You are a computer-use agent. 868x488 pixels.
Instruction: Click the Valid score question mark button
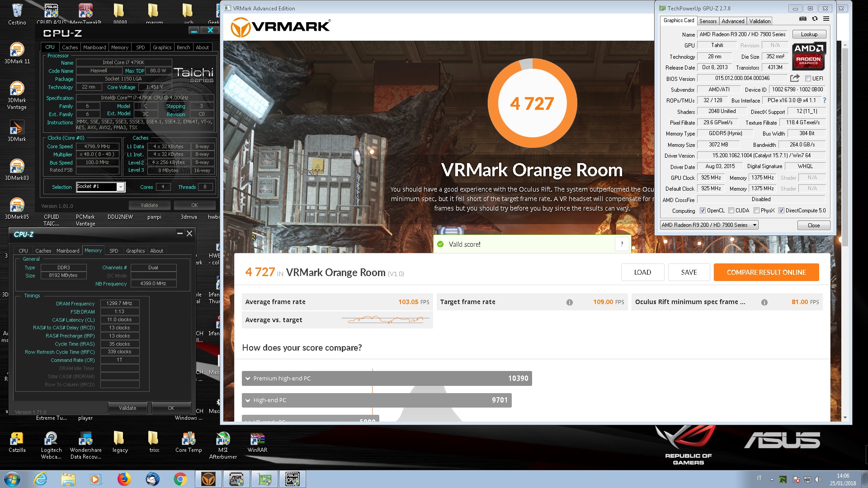[622, 244]
